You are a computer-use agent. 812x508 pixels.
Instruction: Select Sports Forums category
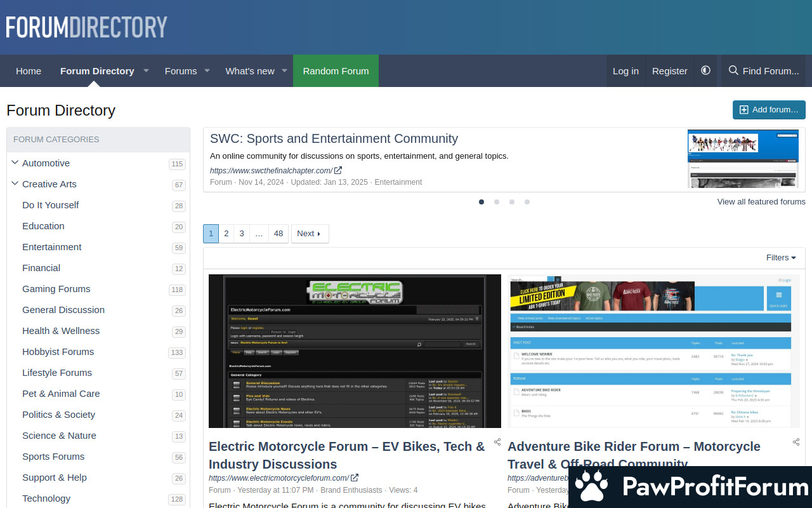(x=53, y=456)
